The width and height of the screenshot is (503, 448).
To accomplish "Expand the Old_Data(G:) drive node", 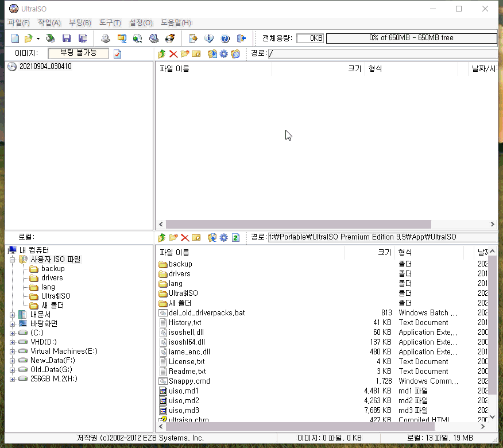I will [x=12, y=370].
